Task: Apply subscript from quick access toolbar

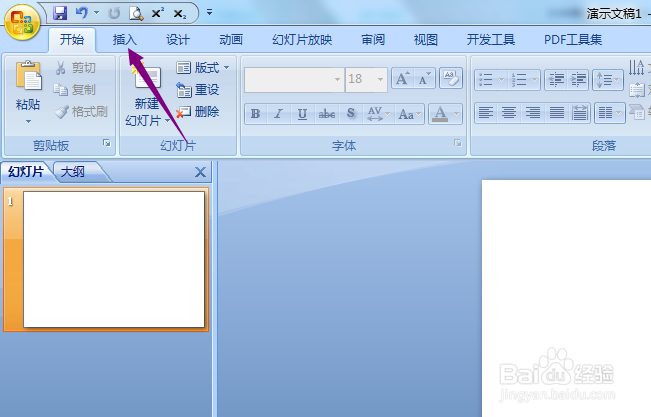Action: pos(180,14)
